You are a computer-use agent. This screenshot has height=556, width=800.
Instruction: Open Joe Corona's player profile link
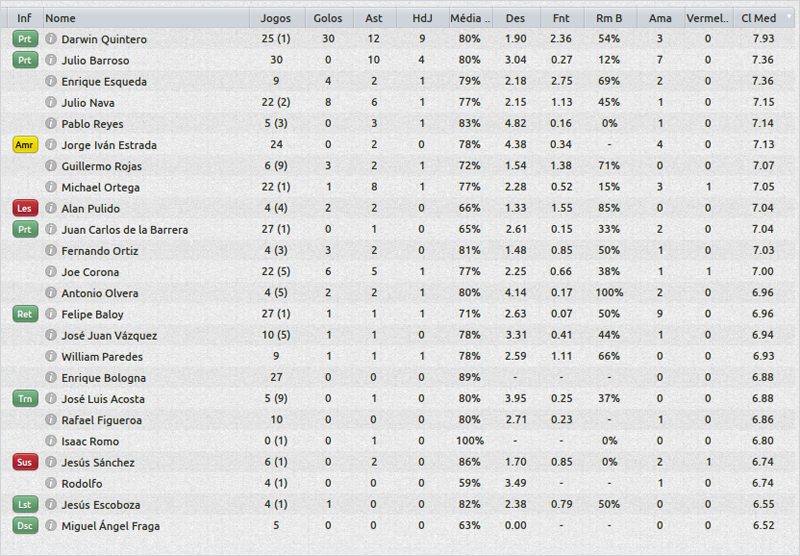(x=90, y=272)
